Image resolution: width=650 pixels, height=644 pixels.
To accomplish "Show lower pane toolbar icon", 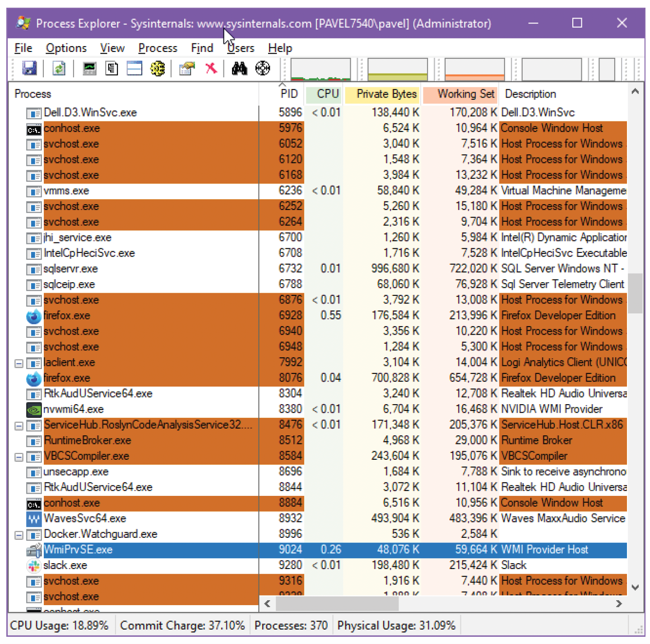I will (135, 68).
